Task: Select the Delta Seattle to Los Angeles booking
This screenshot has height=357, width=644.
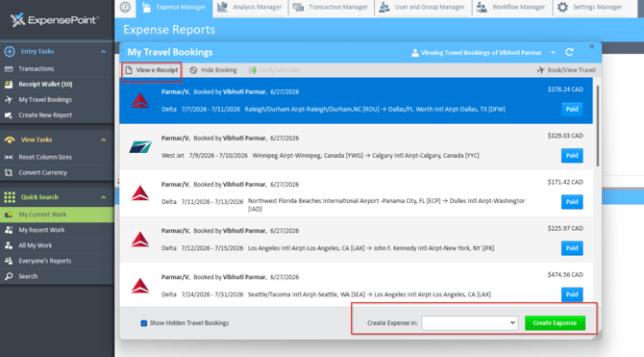Action: point(356,285)
